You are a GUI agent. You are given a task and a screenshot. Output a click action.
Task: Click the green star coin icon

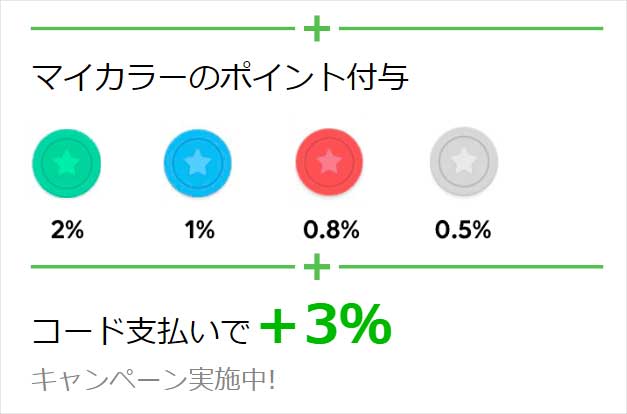click(66, 163)
